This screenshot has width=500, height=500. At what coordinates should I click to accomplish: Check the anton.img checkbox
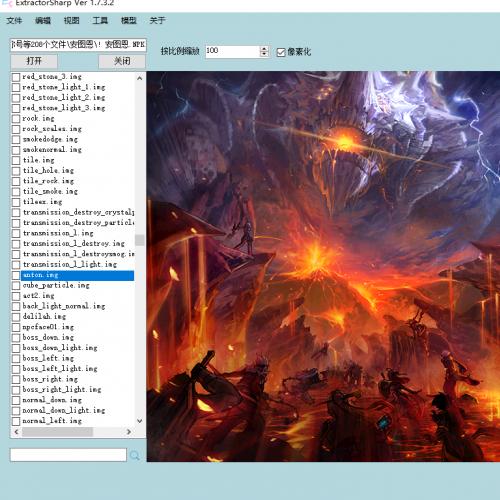16,275
